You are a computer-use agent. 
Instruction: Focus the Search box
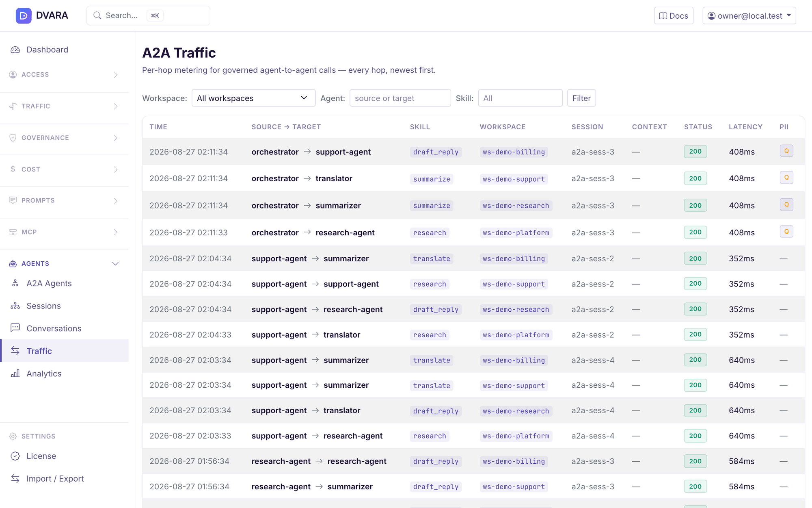tap(148, 15)
